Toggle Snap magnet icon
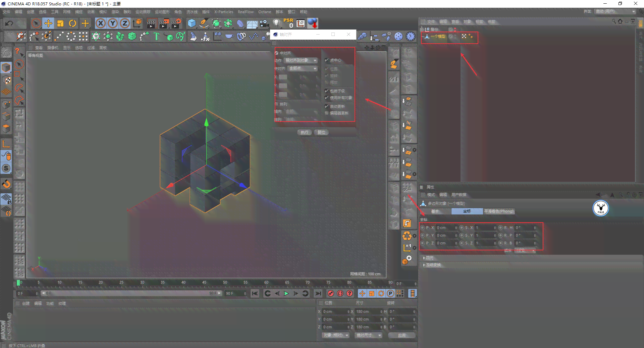 6,184
